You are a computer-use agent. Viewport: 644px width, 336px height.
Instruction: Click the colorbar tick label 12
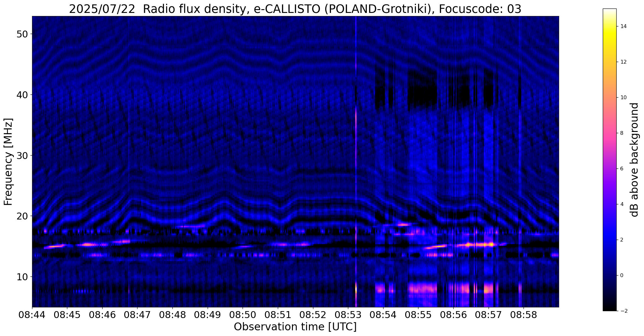pos(623,62)
